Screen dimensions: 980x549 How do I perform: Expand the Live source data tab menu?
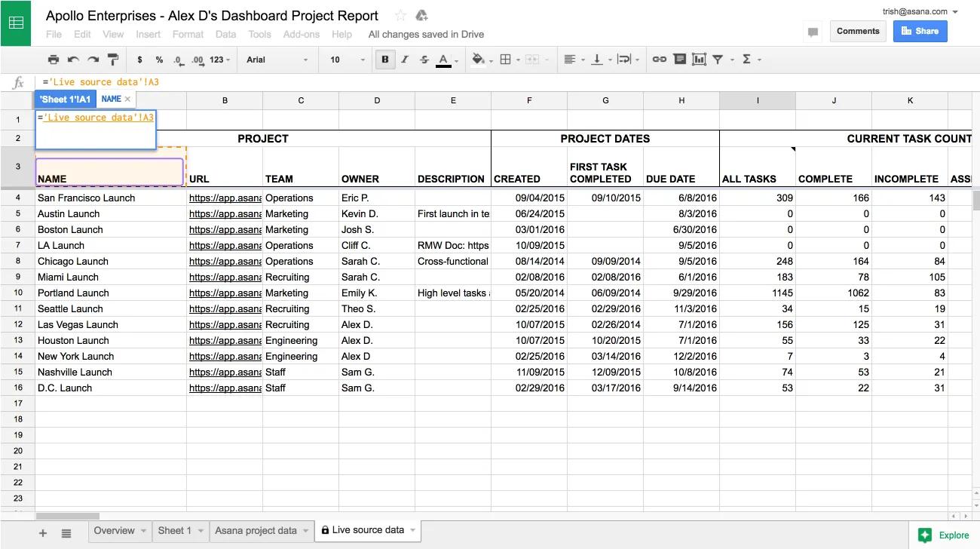pyautogui.click(x=413, y=530)
